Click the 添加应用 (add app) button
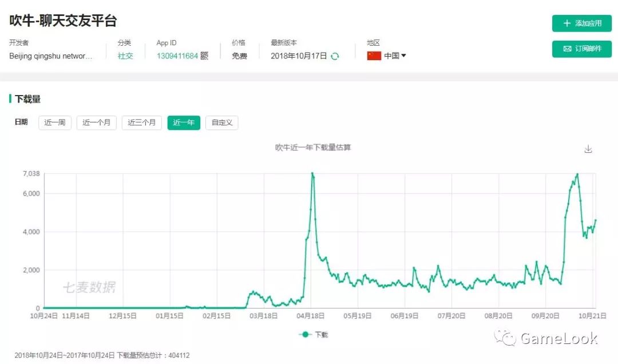This screenshot has height=364, width=618. 582,23
